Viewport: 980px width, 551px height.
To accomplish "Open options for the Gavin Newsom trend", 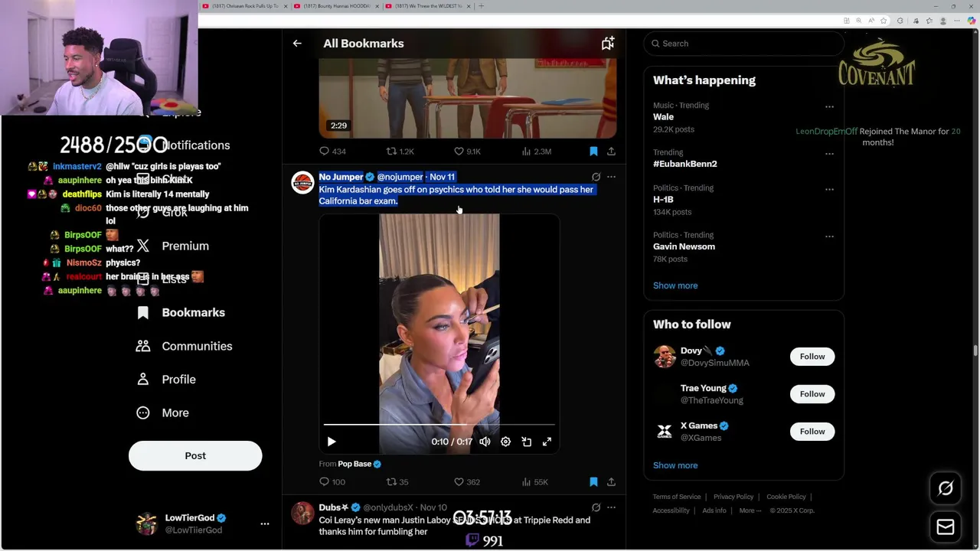I will click(x=829, y=236).
